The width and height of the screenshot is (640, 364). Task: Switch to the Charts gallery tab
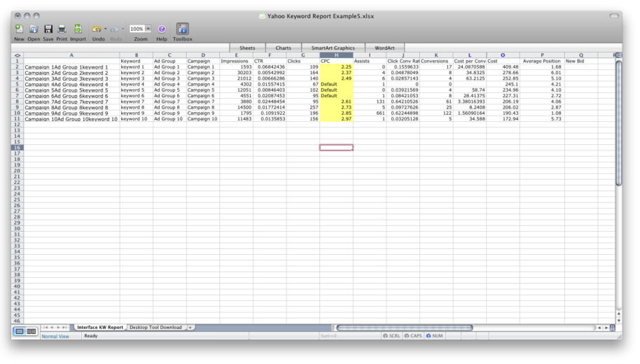284,48
